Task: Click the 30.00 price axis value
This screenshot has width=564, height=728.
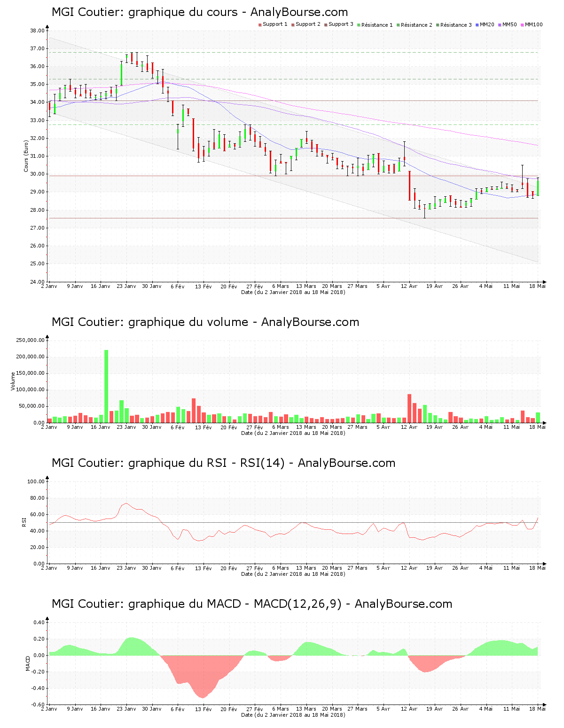Action: [37, 174]
